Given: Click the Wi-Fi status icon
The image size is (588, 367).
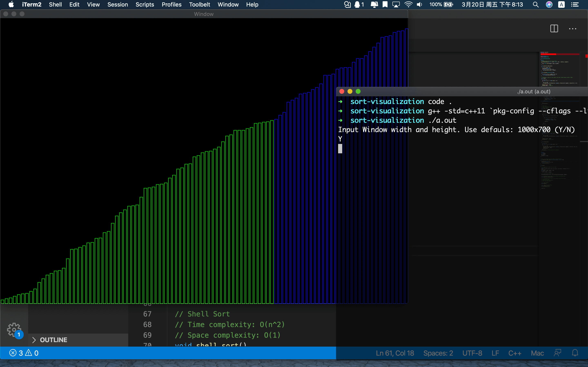Looking at the screenshot, I should coord(408,4).
